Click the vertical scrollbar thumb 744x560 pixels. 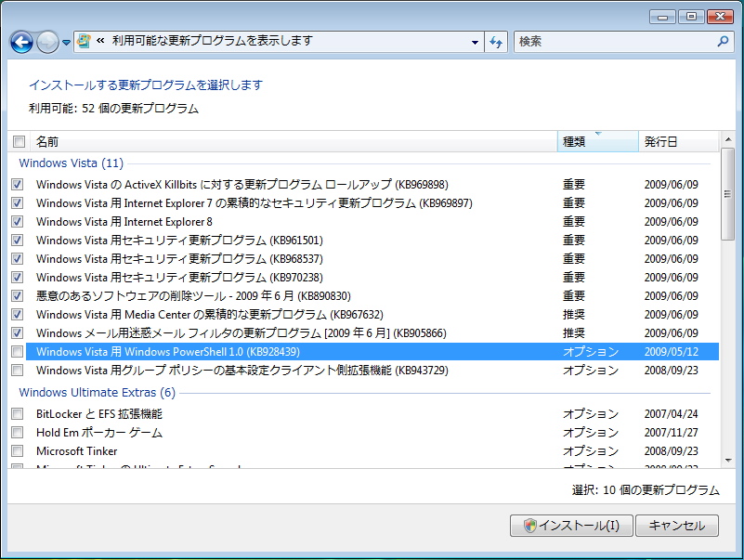coord(727,194)
